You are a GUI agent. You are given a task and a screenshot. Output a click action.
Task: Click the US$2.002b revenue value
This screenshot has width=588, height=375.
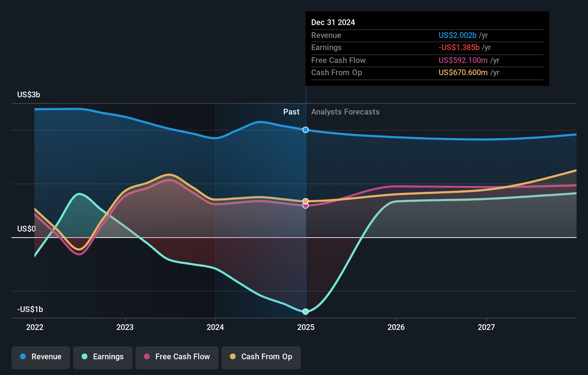pyautogui.click(x=458, y=35)
